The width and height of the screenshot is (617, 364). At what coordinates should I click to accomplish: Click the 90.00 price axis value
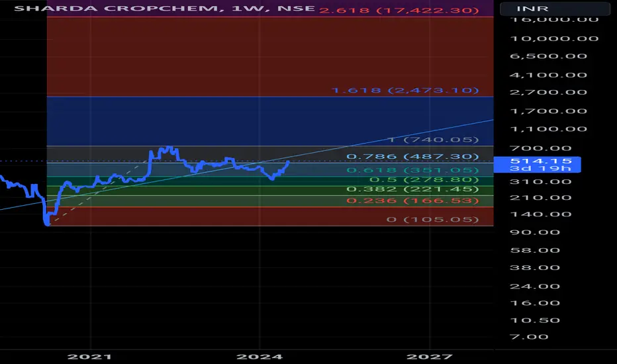click(x=535, y=232)
